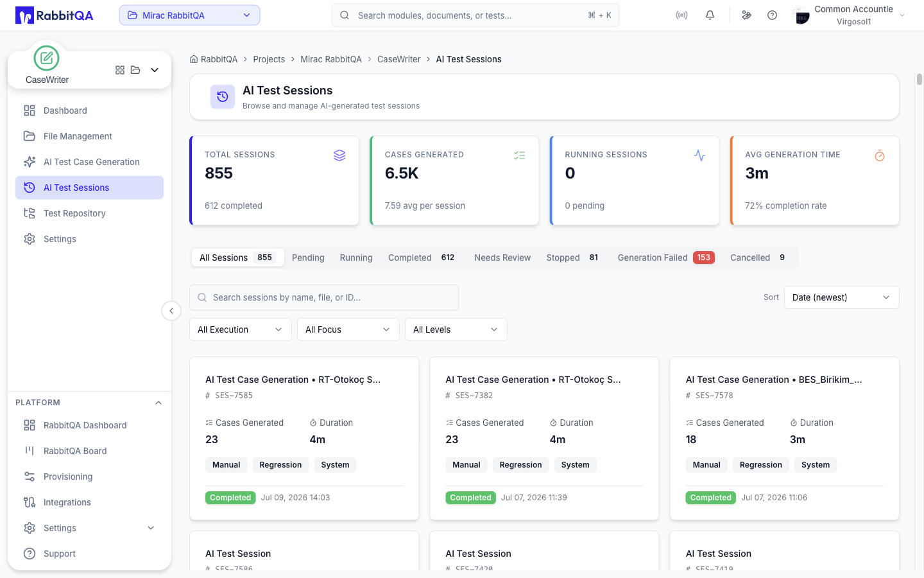This screenshot has height=578, width=924.
Task: Click the gear icon for CaseWriter Settings
Action: tap(30, 239)
